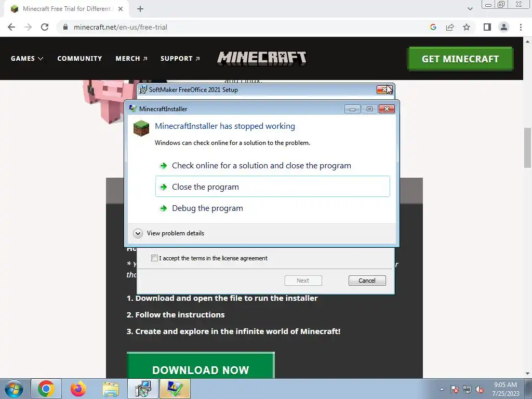
Task: Click Chrome taskbar icon
Action: (x=46, y=389)
